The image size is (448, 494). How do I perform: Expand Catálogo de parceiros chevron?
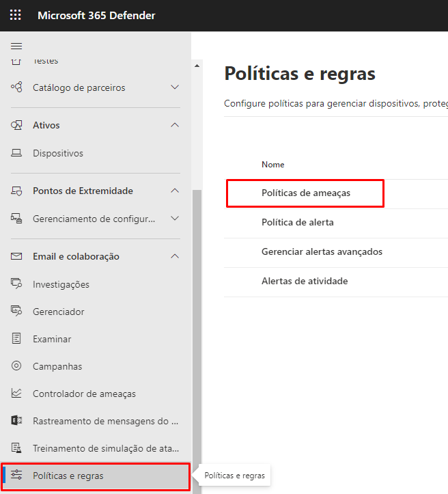175,87
